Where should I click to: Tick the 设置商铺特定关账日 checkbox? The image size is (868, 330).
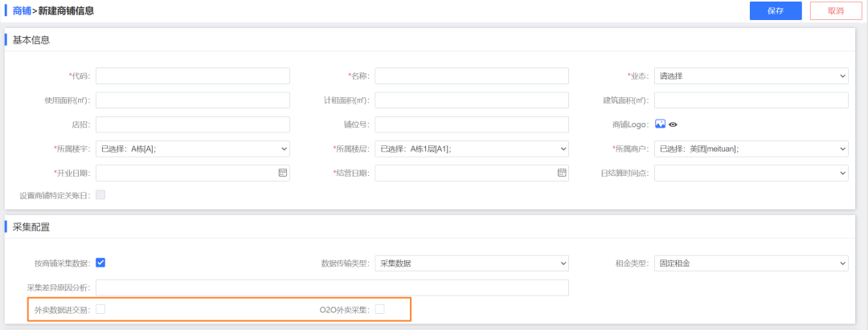coord(100,195)
